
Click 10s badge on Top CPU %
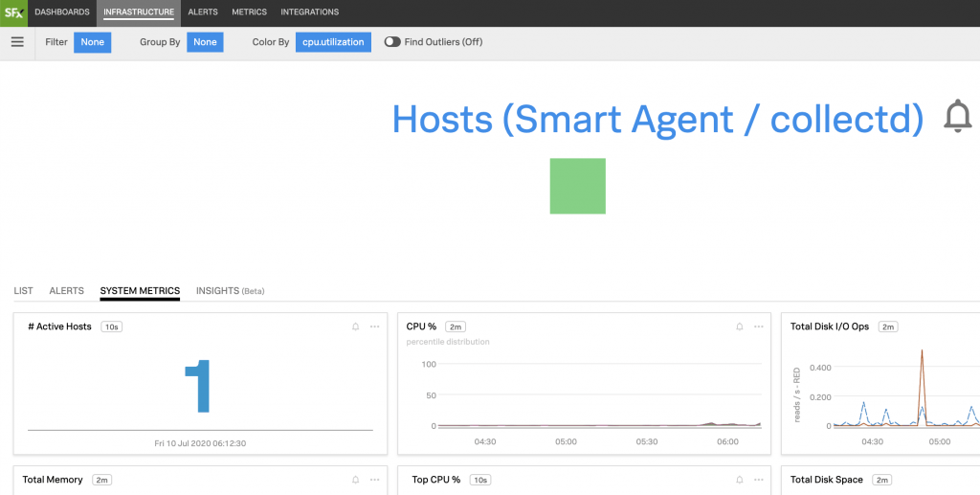(480, 480)
